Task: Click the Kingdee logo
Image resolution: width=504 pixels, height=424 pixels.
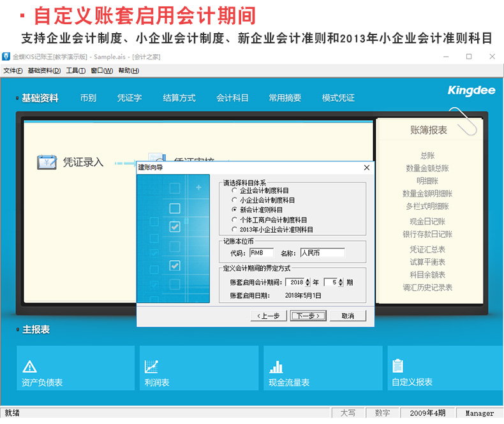Action: tap(471, 91)
